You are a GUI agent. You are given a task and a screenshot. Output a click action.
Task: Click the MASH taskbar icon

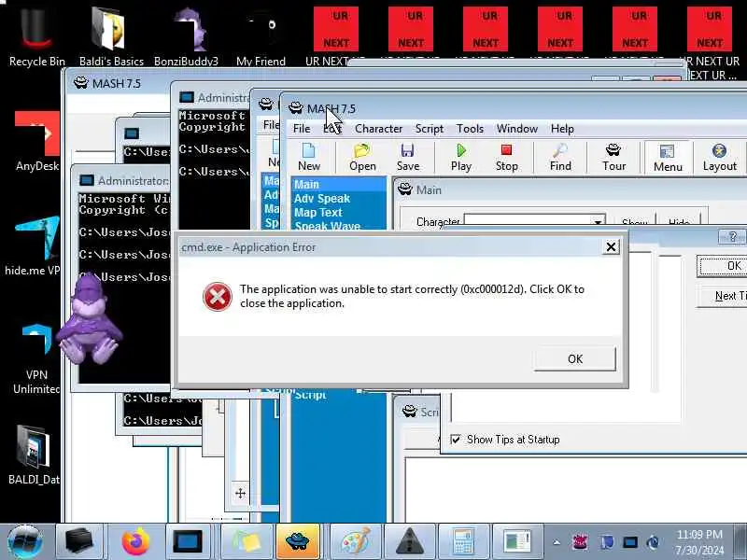pos(297,542)
